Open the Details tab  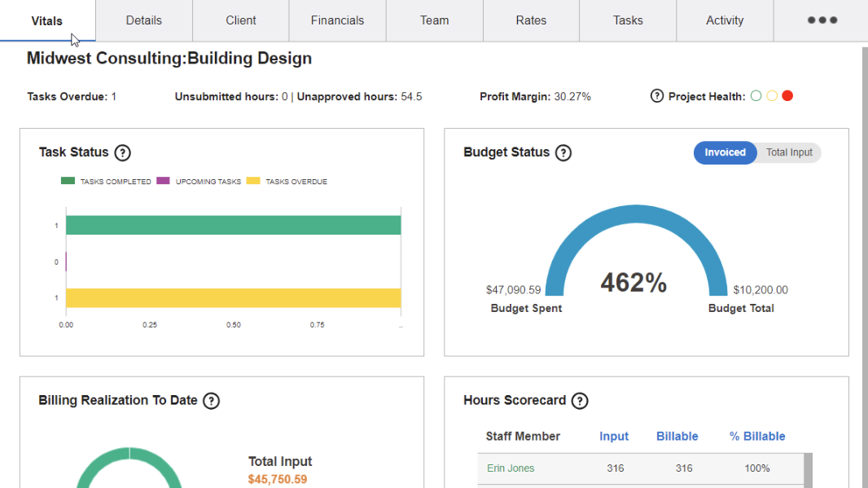(x=144, y=20)
